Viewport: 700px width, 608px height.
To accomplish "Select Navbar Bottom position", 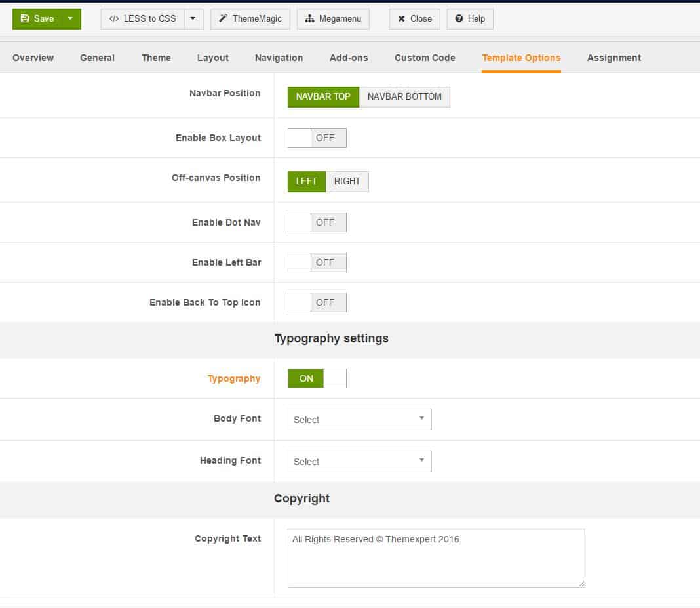I will (x=404, y=97).
